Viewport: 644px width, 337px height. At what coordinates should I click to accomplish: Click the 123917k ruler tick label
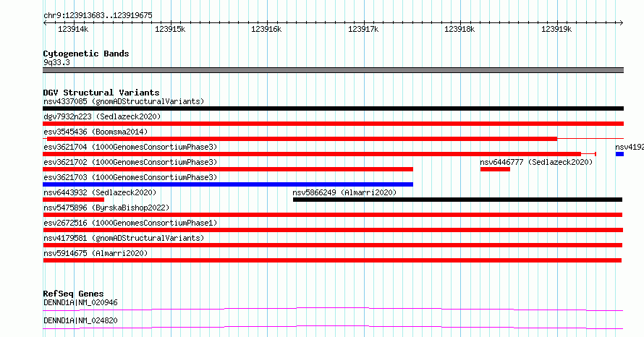pyautogui.click(x=363, y=29)
